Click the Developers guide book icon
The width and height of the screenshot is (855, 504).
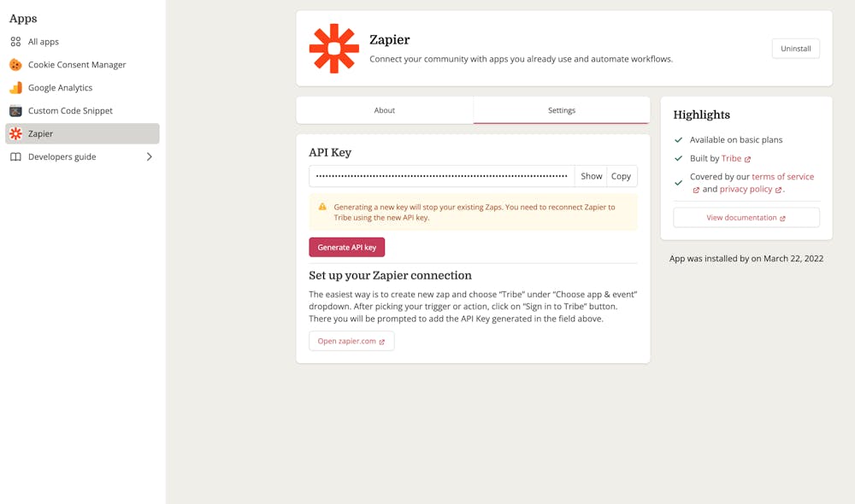tap(15, 157)
